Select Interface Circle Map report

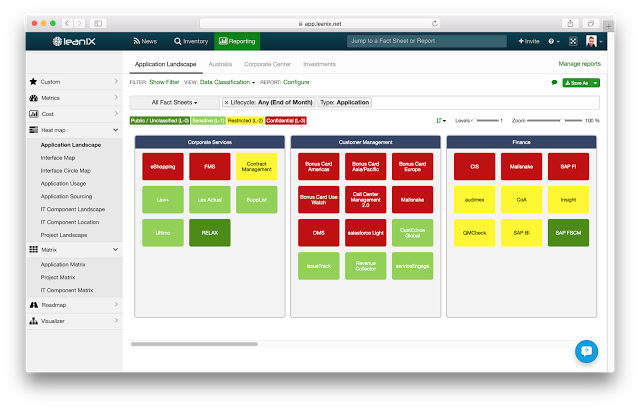(65, 171)
